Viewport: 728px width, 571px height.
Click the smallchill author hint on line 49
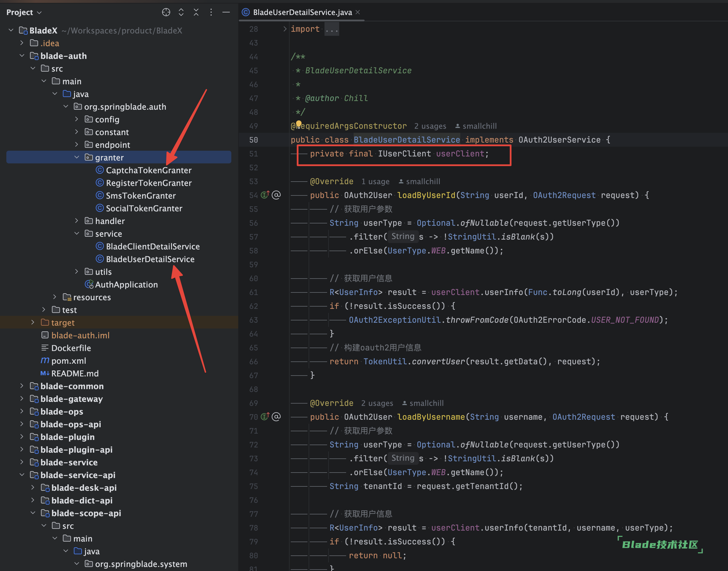476,126
